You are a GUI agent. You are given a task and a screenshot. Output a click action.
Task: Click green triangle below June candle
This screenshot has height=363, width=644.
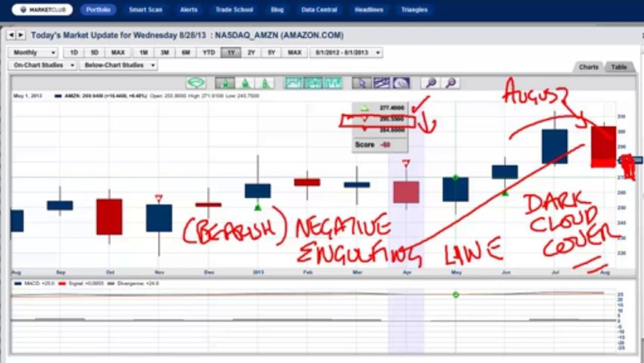[505, 192]
